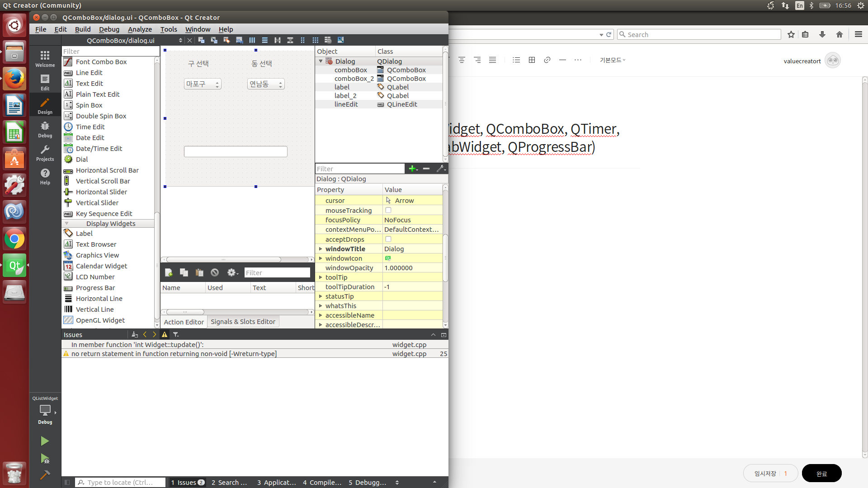
Task: Collapse Dialog tree in Object inspector
Action: 321,61
